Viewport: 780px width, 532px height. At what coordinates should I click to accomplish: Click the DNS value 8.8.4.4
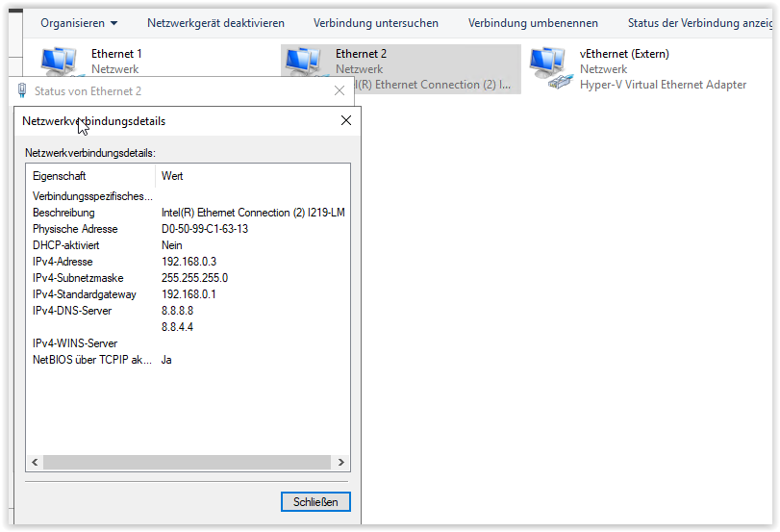point(178,327)
